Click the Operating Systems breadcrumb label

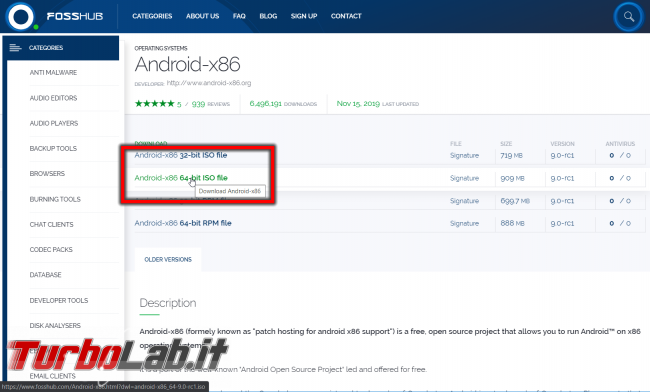pos(161,48)
